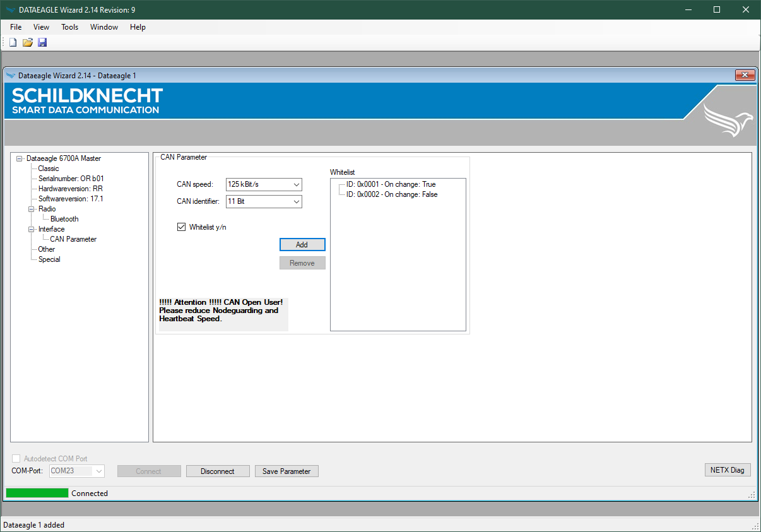The height and width of the screenshot is (532, 761).
Task: Select Bluetooth in the tree
Action: 64,219
